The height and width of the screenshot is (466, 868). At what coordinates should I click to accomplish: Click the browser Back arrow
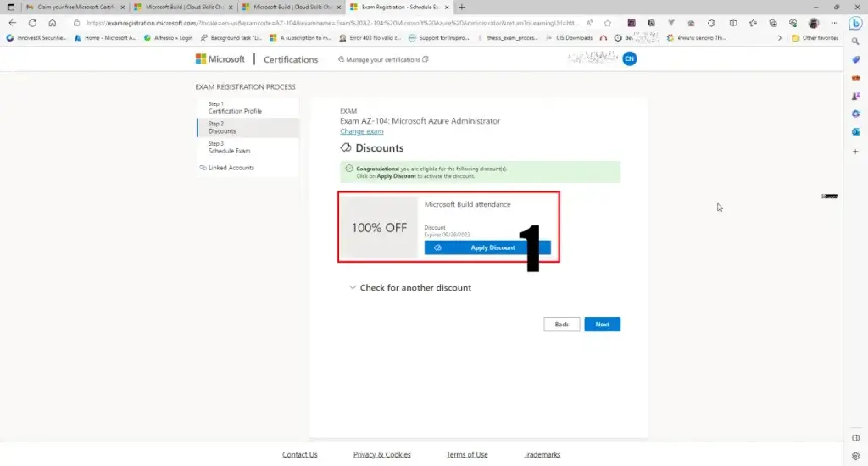tap(13, 23)
